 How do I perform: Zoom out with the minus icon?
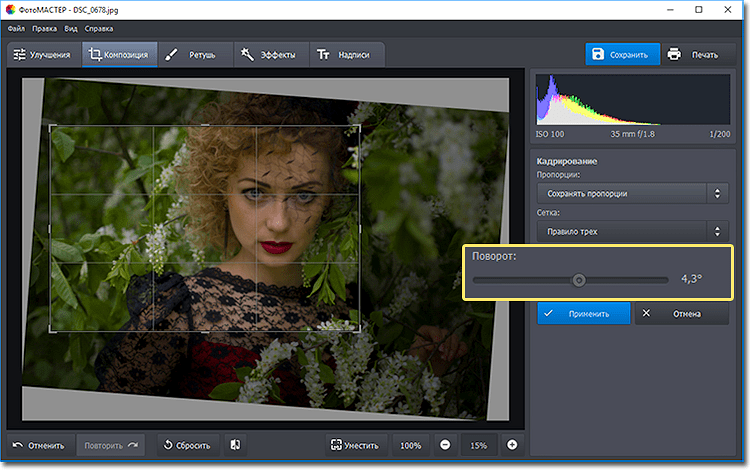pos(444,444)
